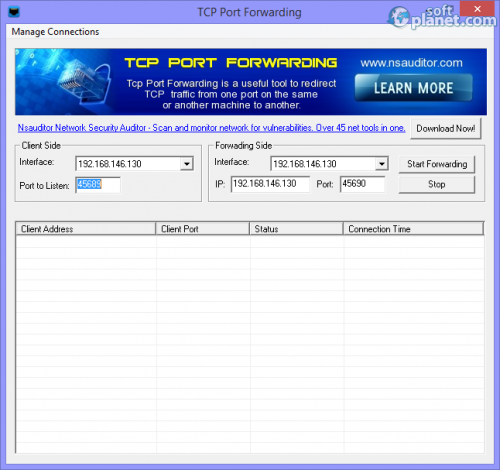This screenshot has width=500, height=470.
Task: Click the Download Now! button
Action: pyautogui.click(x=446, y=128)
